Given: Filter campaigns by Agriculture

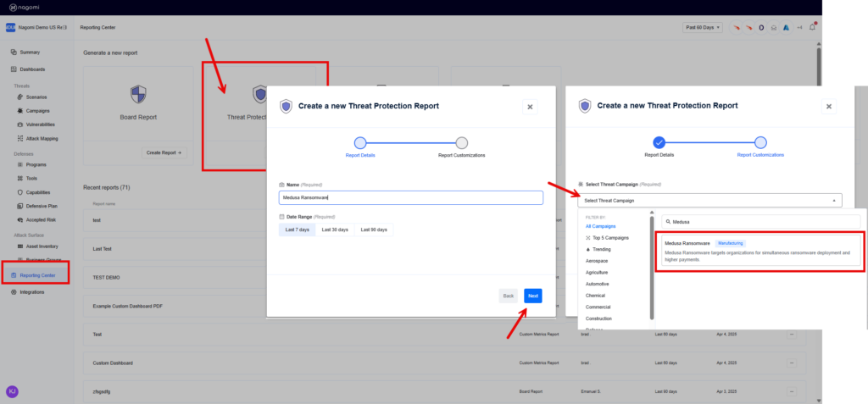Looking at the screenshot, I should pos(597,272).
